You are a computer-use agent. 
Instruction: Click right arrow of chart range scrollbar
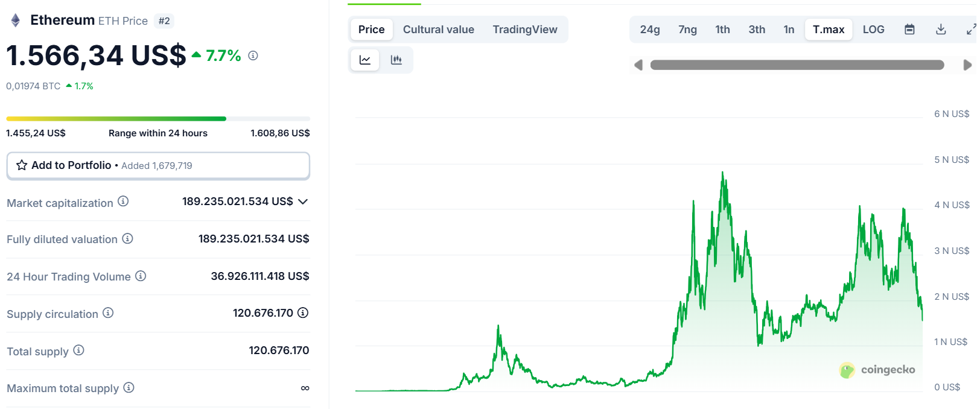pos(967,65)
